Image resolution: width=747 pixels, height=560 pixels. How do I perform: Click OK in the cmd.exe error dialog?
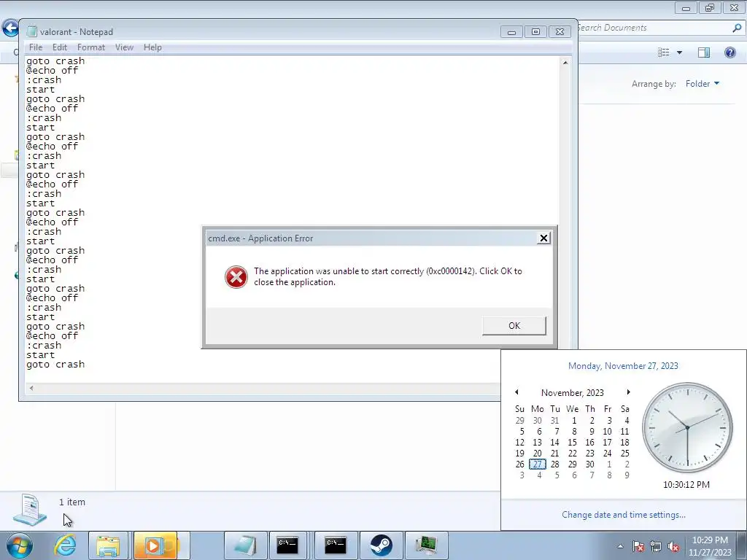(x=514, y=326)
